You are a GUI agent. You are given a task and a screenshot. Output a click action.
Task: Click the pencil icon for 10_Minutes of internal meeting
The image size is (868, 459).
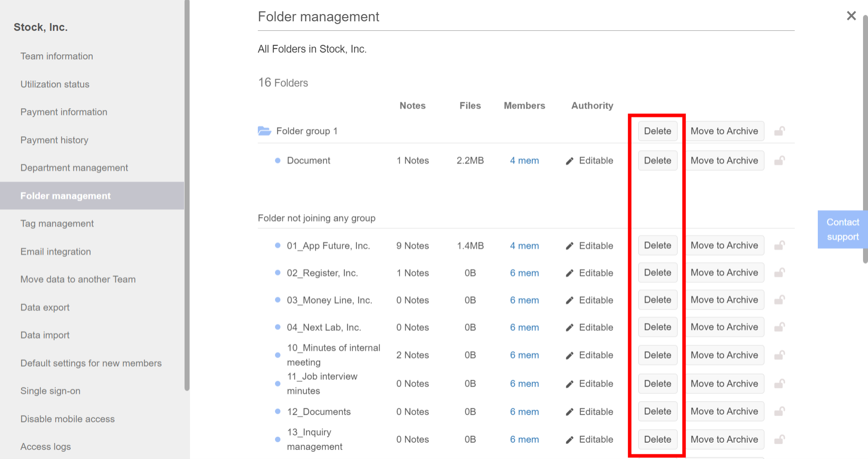point(569,355)
